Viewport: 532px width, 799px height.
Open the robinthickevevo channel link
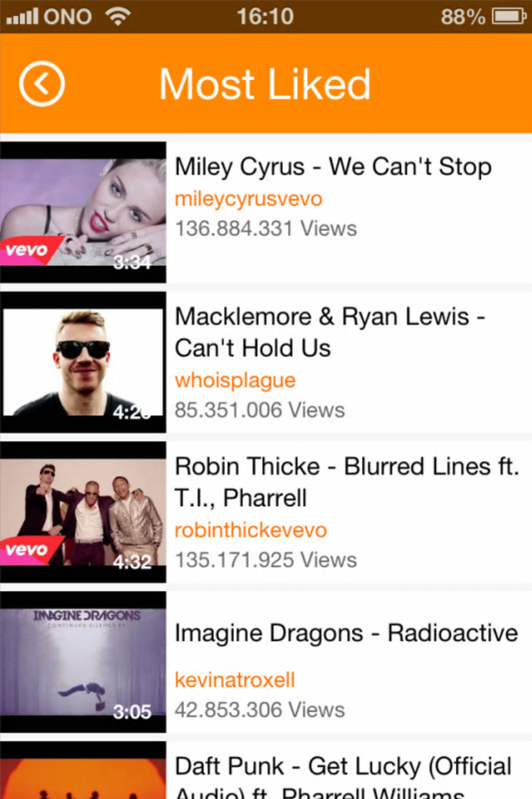click(x=250, y=530)
